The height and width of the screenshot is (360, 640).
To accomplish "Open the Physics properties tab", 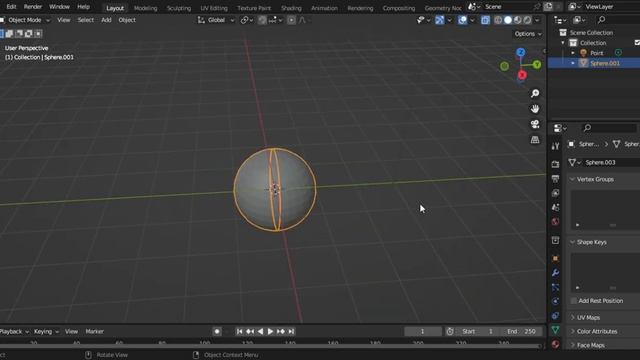I will 555,301.
